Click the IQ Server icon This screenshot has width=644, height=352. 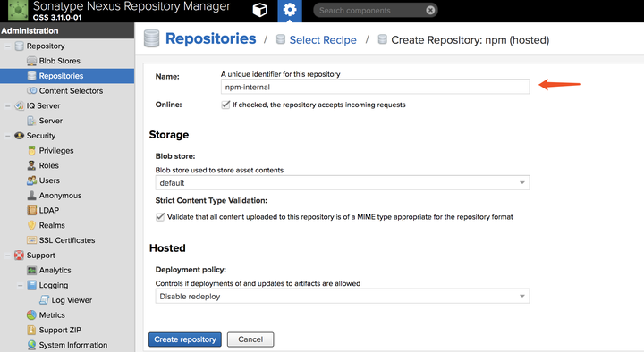pos(20,105)
